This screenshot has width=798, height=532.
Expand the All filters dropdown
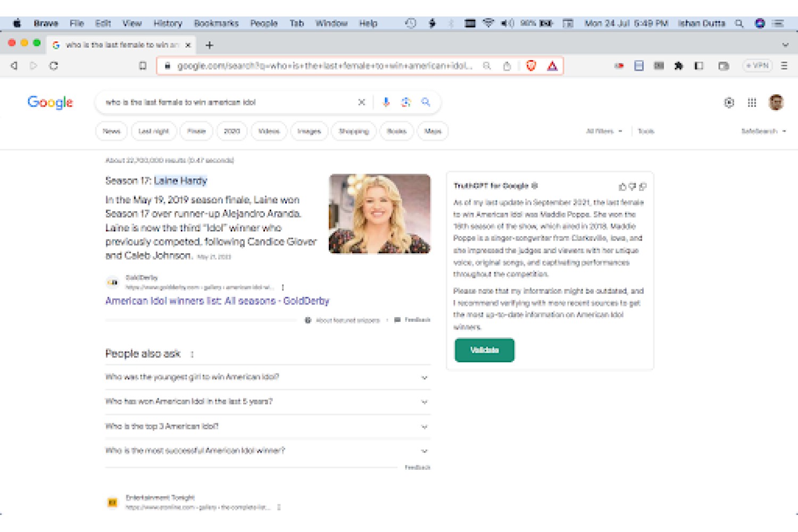pyautogui.click(x=604, y=131)
